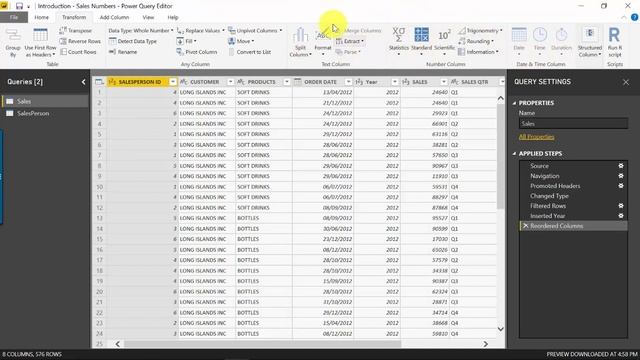Viewport: 640px width, 360px height.
Task: Click Reverse Rows tool
Action: coord(80,41)
